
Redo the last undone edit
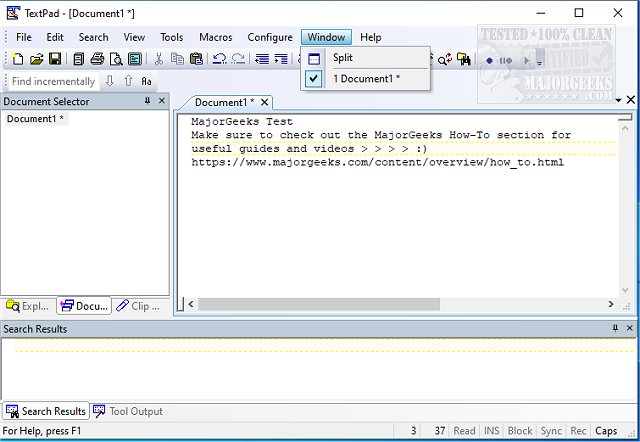(238, 60)
